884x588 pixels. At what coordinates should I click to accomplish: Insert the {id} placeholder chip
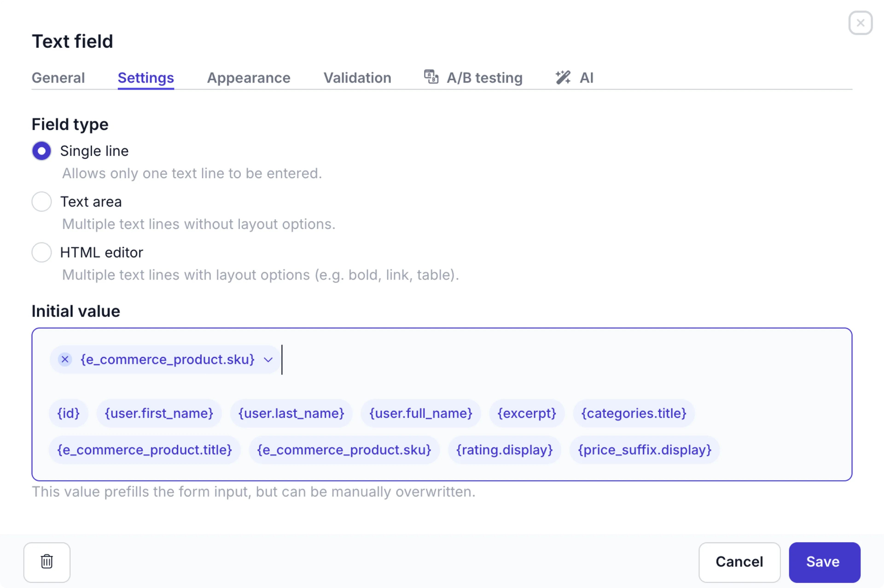click(68, 413)
